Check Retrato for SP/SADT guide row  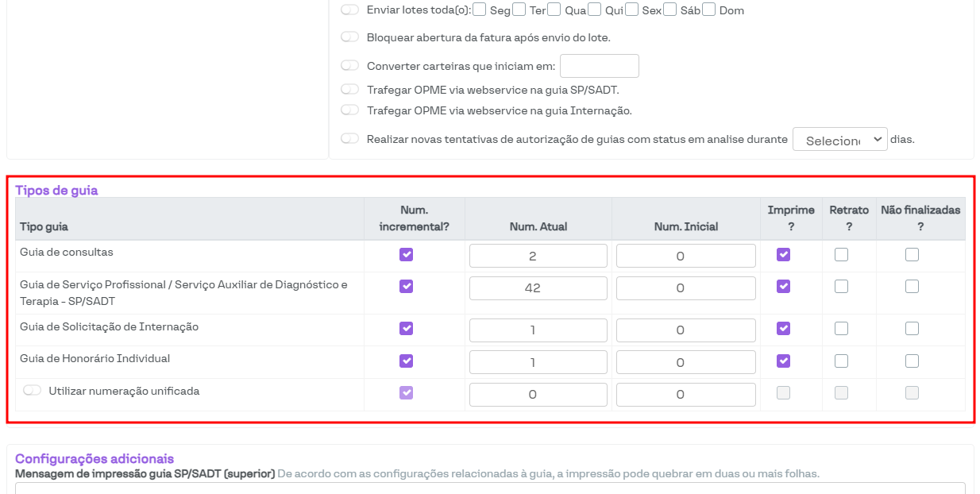tap(841, 286)
